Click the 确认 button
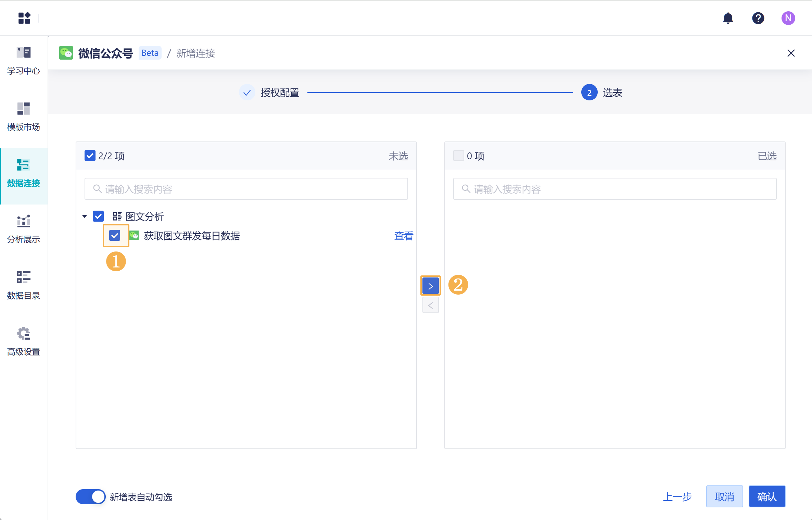812x520 pixels. [766, 496]
